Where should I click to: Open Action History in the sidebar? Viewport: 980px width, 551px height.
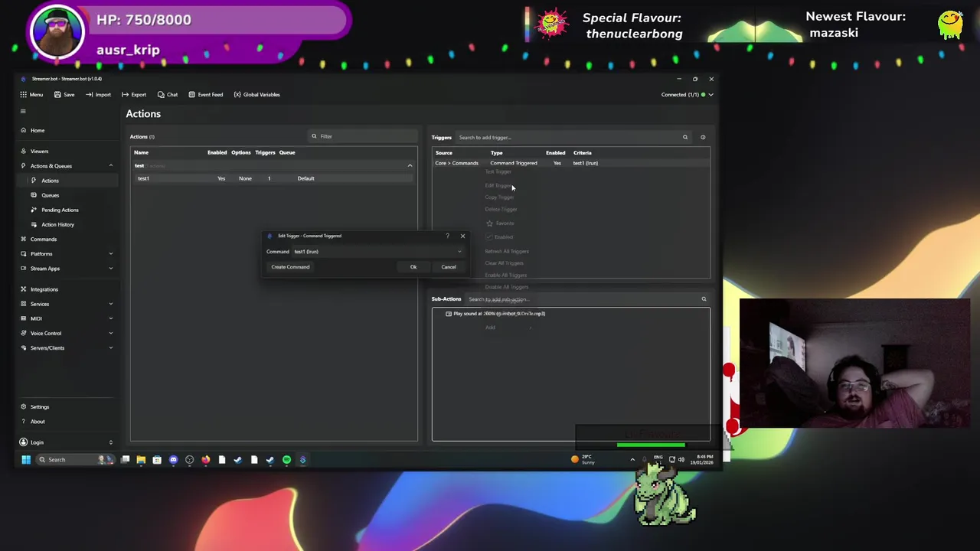pos(57,224)
